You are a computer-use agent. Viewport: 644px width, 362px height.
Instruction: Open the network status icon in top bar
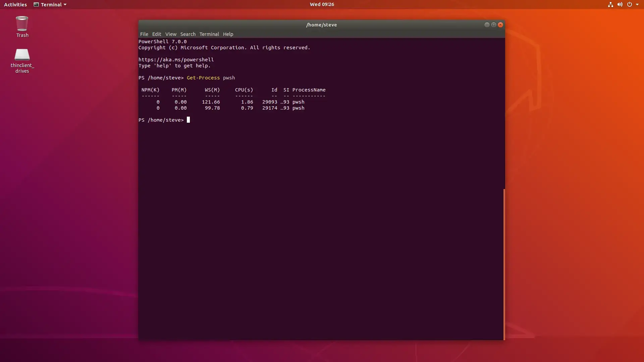coord(610,4)
